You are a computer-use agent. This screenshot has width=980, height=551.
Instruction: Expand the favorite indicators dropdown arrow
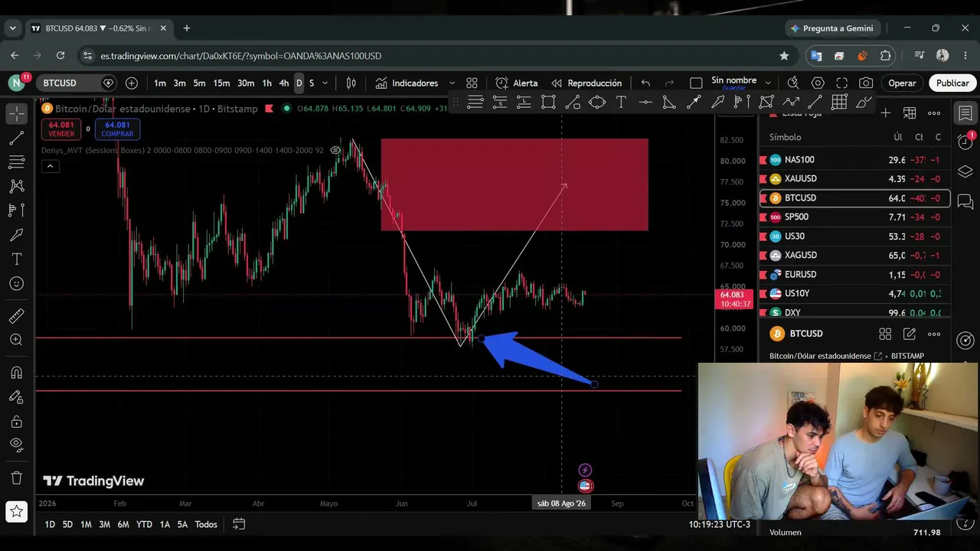coord(452,83)
